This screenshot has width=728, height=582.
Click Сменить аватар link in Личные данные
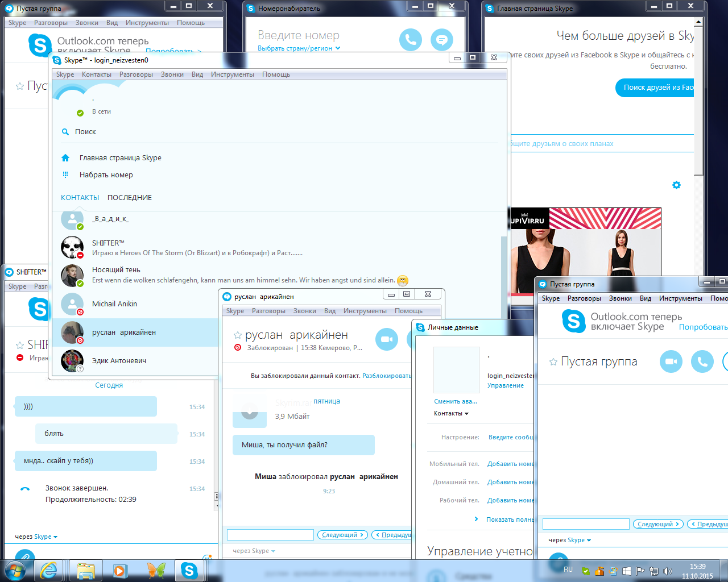tap(456, 401)
